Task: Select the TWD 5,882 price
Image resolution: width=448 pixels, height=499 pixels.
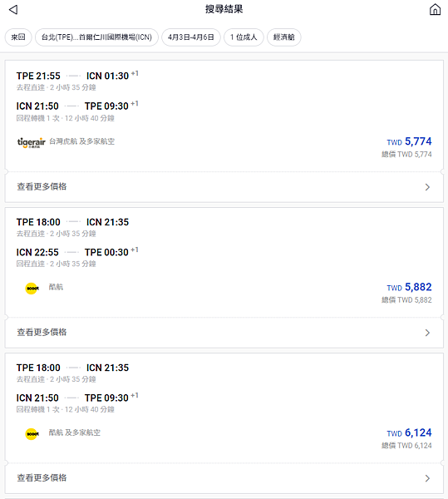Action: tap(409, 288)
